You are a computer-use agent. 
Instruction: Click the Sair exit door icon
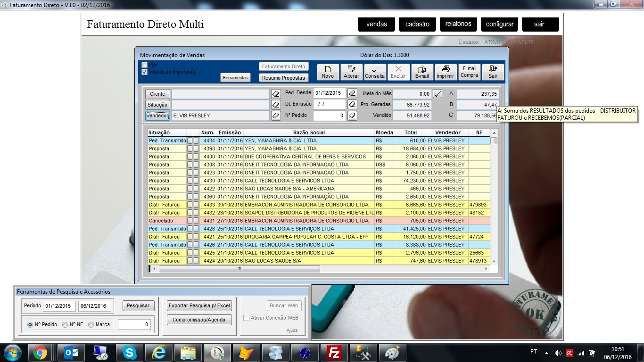tap(493, 72)
